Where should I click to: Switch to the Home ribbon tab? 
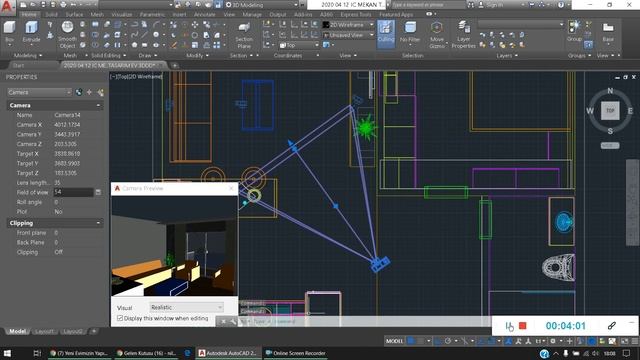(x=29, y=14)
